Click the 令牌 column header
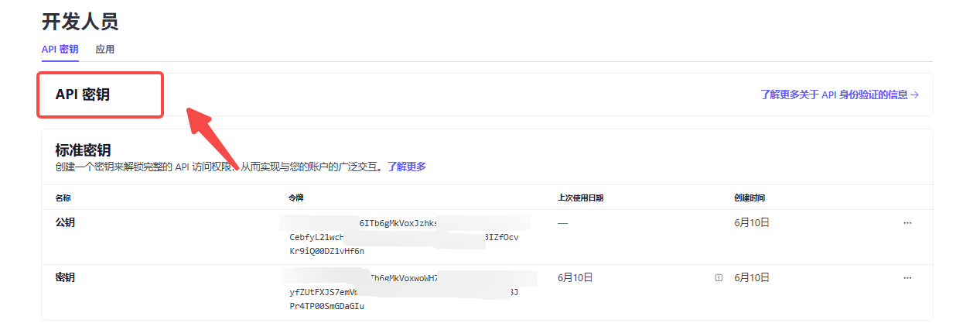This screenshot has width=980, height=330. 296,198
